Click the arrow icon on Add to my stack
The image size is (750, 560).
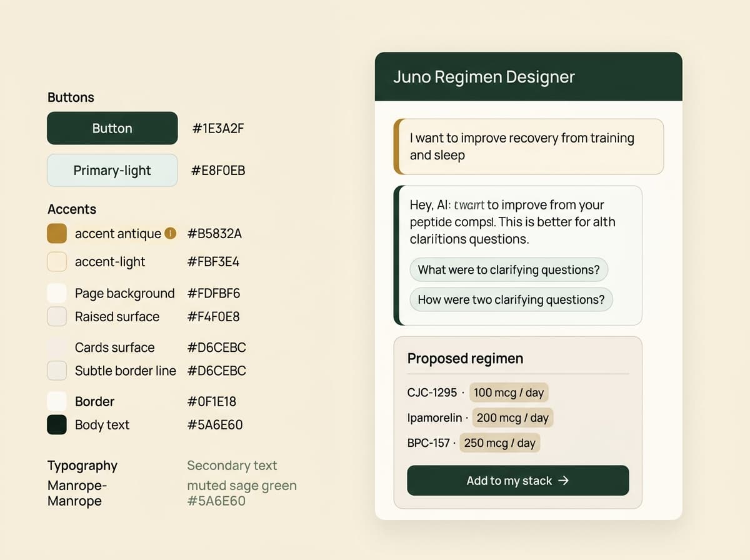[x=564, y=481]
